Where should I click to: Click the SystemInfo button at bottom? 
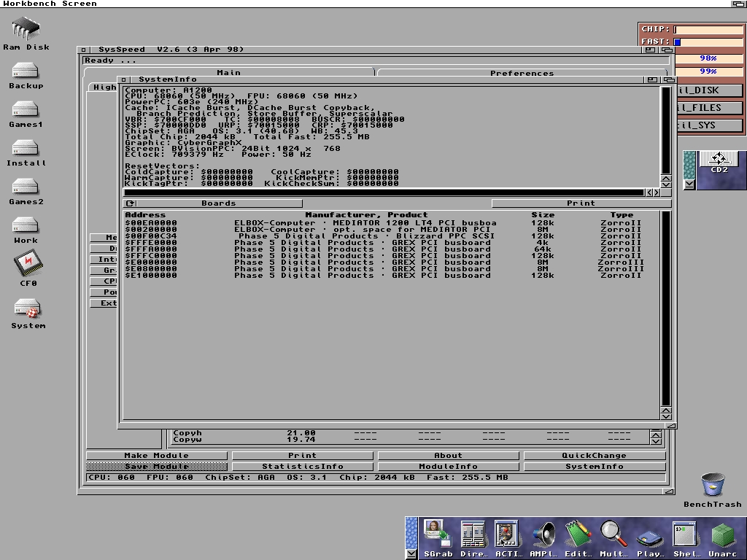click(595, 467)
